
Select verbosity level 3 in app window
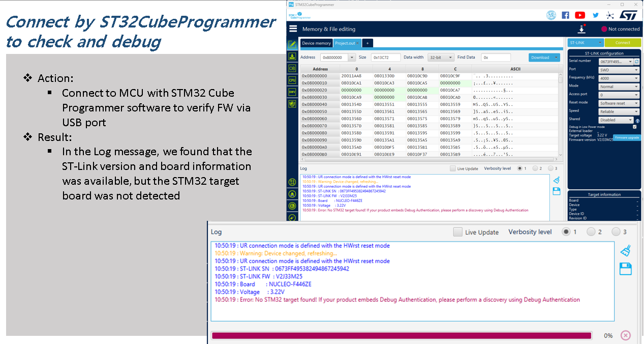tap(550, 168)
